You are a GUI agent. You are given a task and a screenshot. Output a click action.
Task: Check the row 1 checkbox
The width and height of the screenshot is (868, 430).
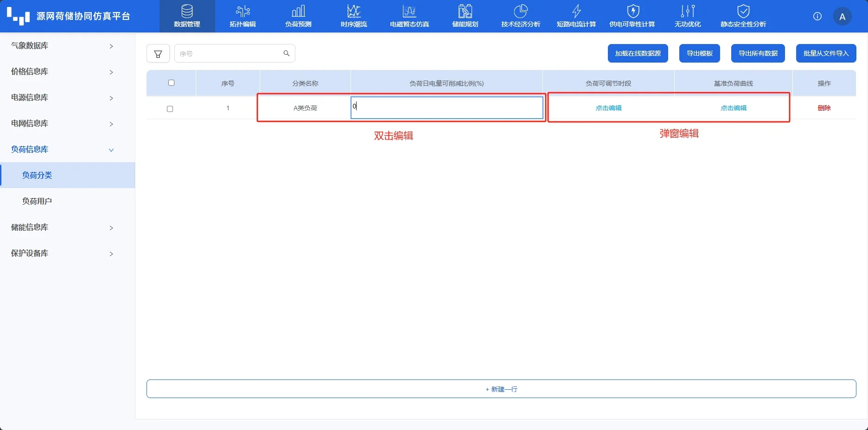[x=170, y=109]
